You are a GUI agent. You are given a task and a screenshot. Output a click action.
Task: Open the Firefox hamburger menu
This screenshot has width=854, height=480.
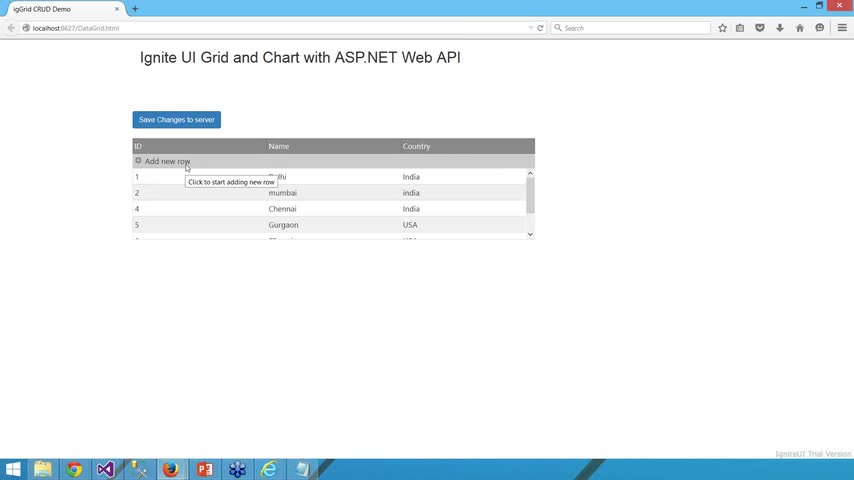[x=842, y=28]
